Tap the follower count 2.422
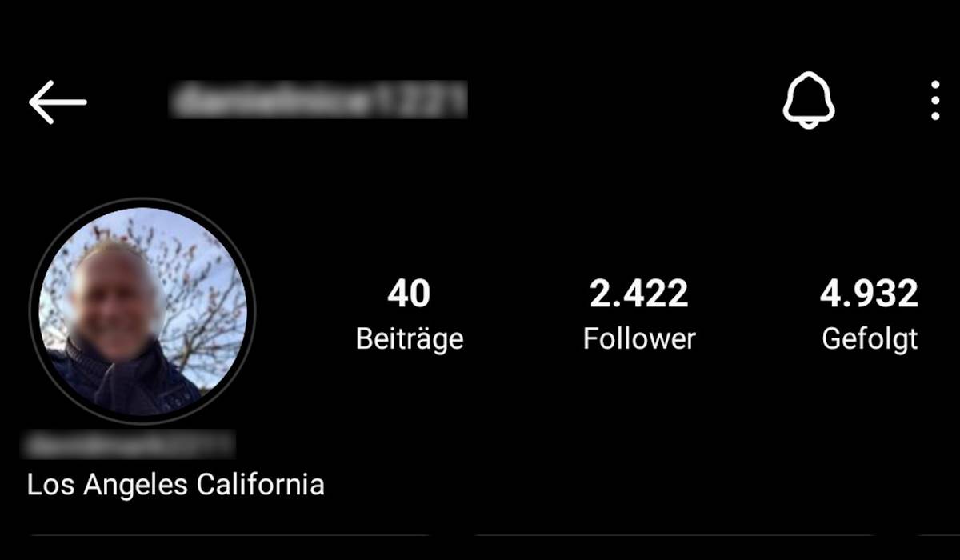 click(x=639, y=294)
